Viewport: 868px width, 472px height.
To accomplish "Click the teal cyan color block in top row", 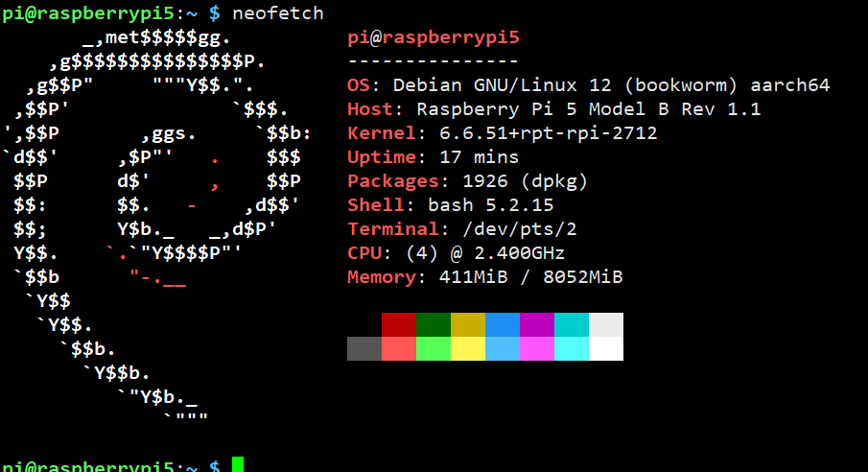I will point(572,324).
